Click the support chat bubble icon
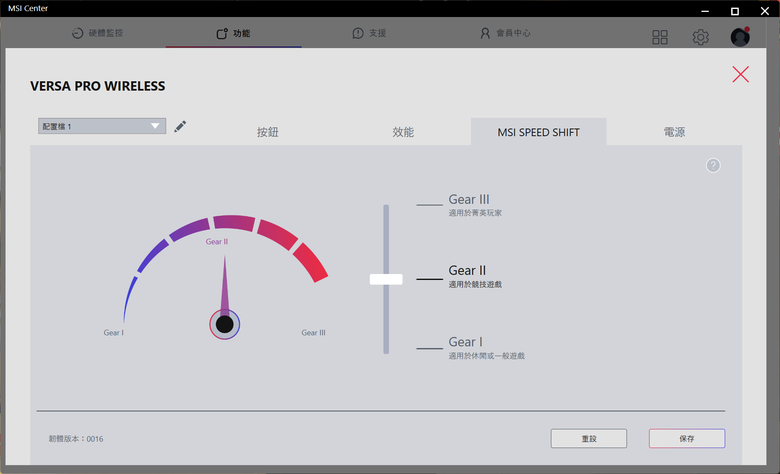Screen dimensions: 780x474 [358, 33]
